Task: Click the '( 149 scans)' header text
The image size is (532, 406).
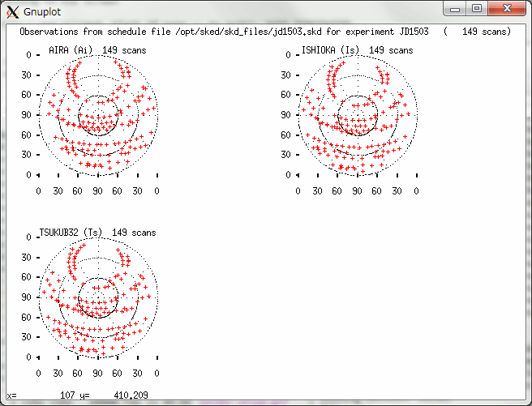Action: [477, 32]
